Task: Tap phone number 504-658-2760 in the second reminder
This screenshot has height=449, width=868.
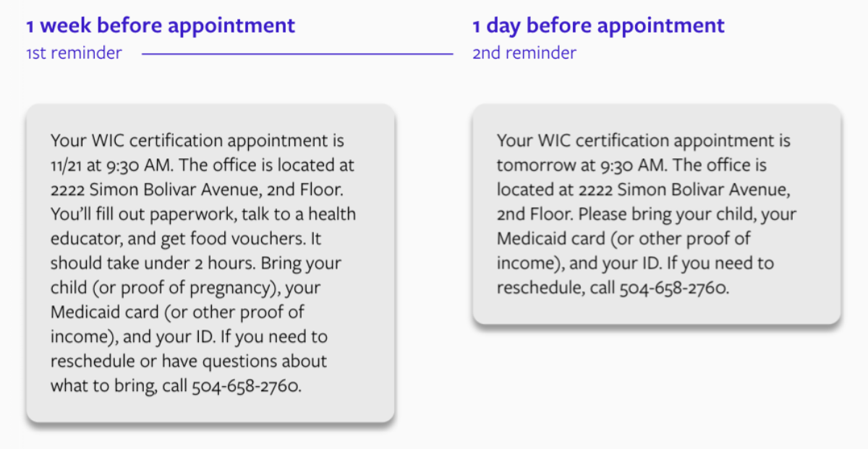Action: click(674, 287)
